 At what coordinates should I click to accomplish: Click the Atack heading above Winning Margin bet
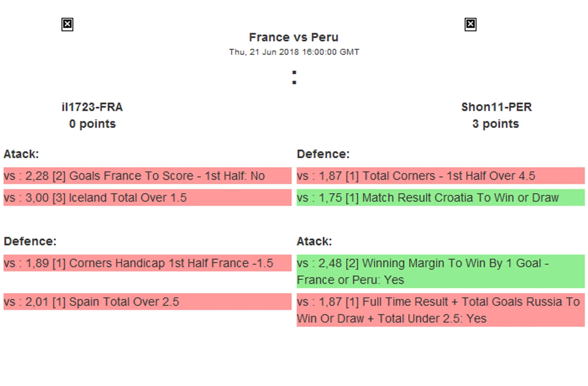point(314,242)
